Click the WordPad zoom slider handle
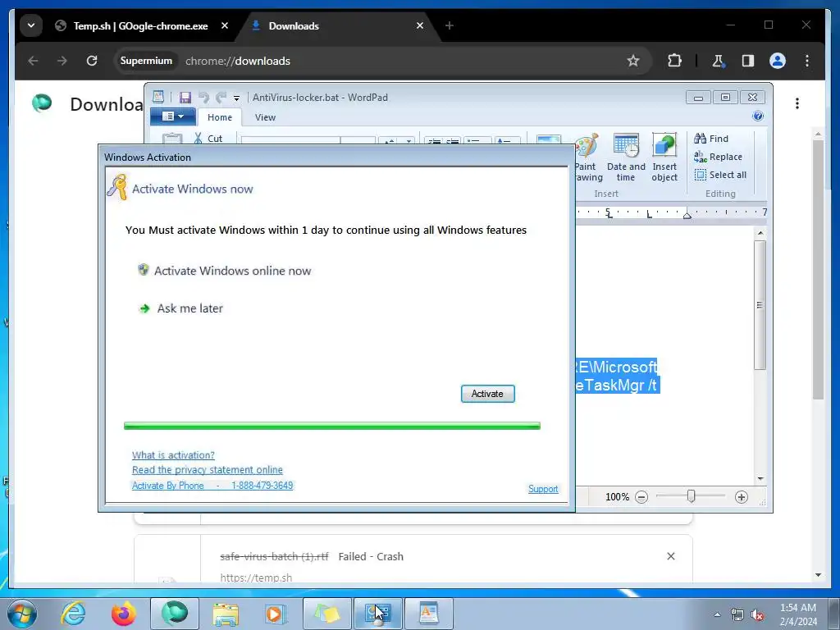The image size is (840, 630). point(691,496)
